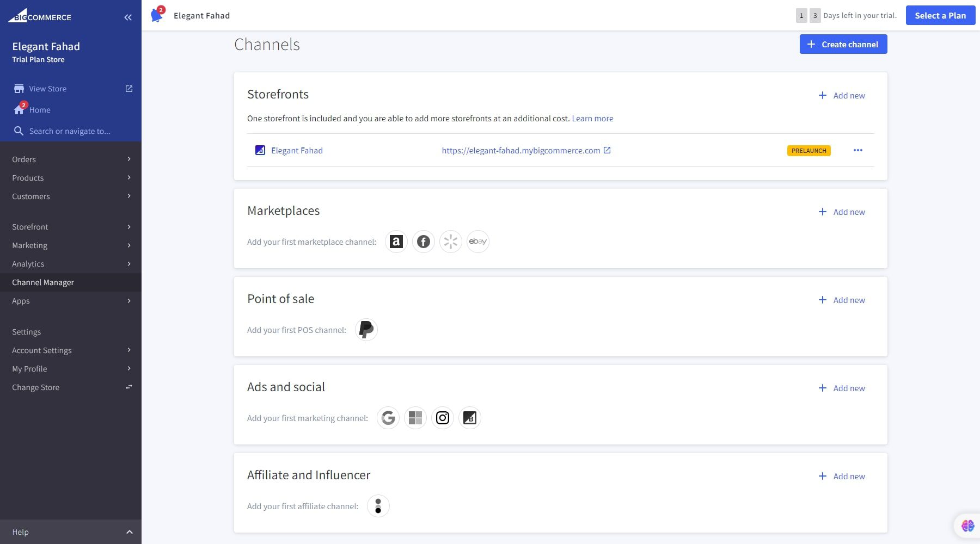Viewport: 980px width, 544px height.
Task: Click the search icon in the sidebar
Action: click(19, 131)
